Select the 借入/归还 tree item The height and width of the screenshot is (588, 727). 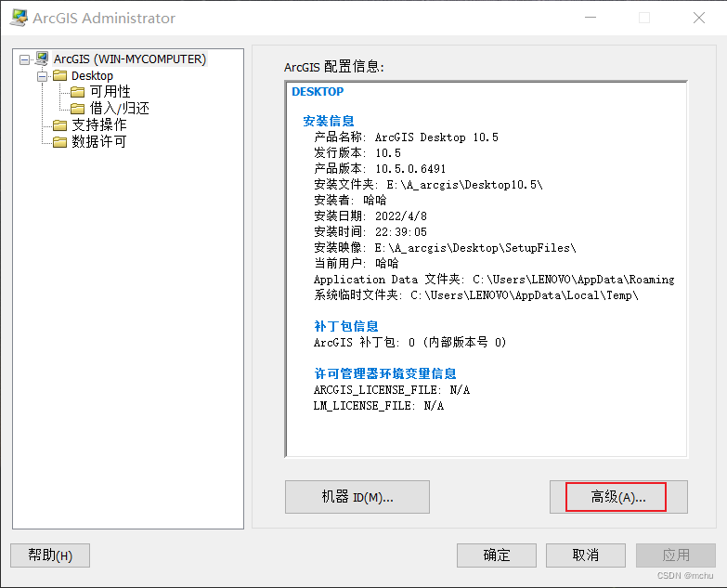pyautogui.click(x=119, y=109)
